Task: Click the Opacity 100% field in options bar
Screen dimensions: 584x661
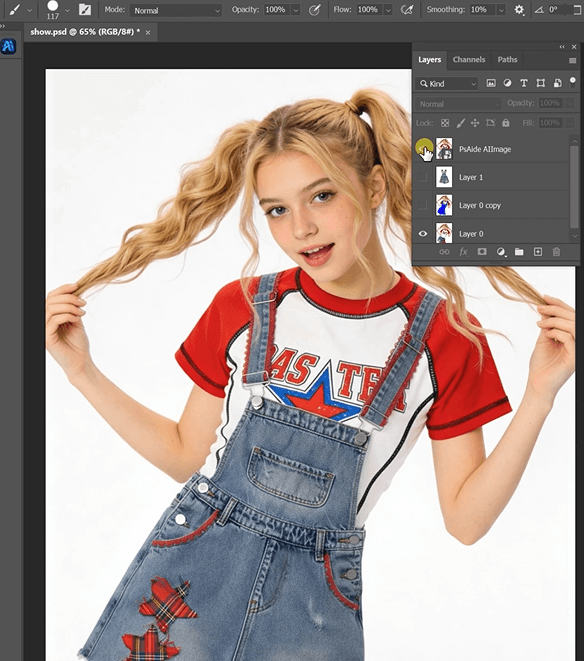Action: 277,10
